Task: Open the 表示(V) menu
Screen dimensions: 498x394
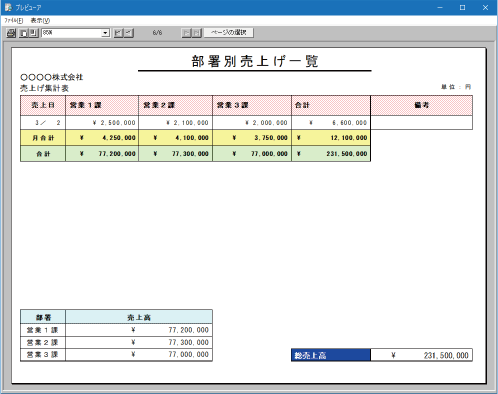Action: [40, 21]
